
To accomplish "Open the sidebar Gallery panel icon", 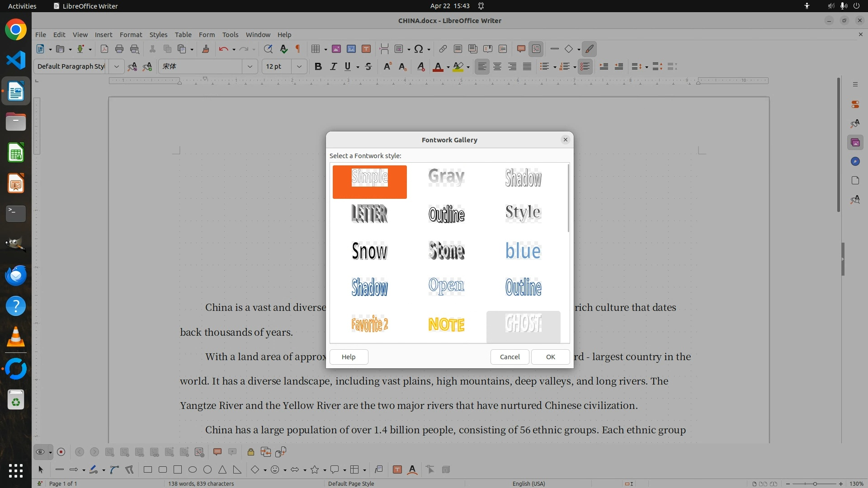I will pyautogui.click(x=855, y=143).
